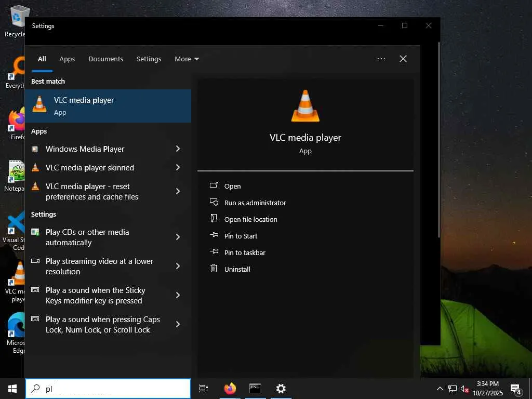Expand Caps Lock sound setting chevron
532x399 pixels.
coord(178,324)
